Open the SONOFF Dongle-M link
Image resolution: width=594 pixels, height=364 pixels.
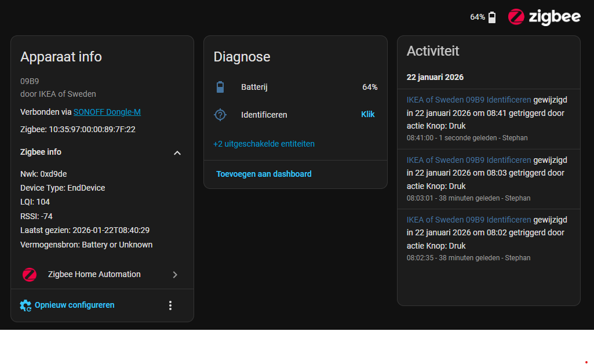(x=107, y=112)
